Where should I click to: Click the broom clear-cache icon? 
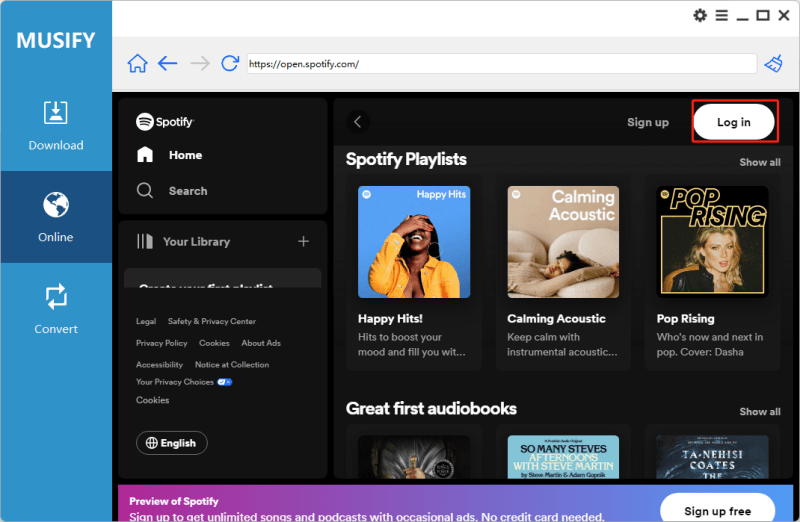pos(773,64)
